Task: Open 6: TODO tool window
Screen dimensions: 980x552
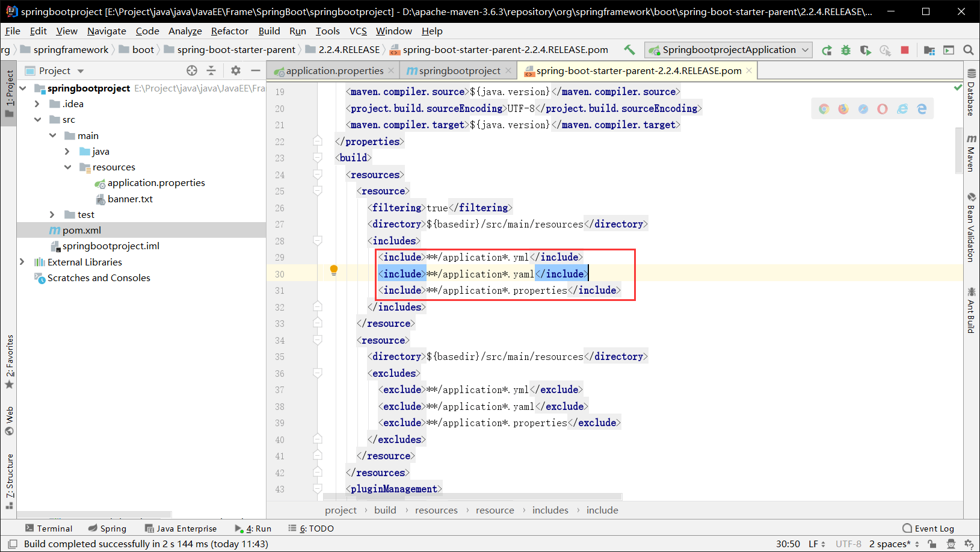Action: [x=310, y=529]
